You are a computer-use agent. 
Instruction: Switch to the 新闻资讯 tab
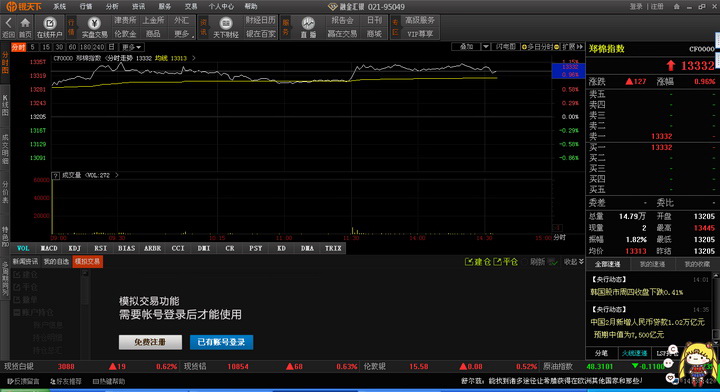(25, 262)
